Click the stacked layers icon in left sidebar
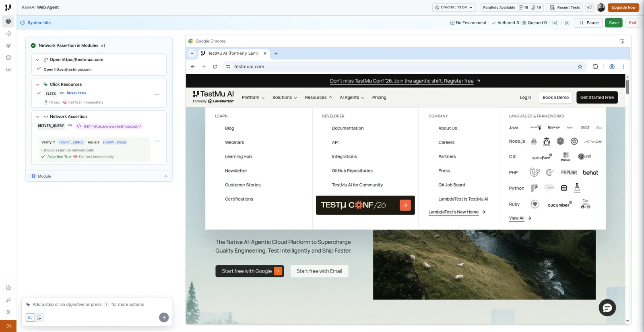The image size is (644, 332). (8, 46)
